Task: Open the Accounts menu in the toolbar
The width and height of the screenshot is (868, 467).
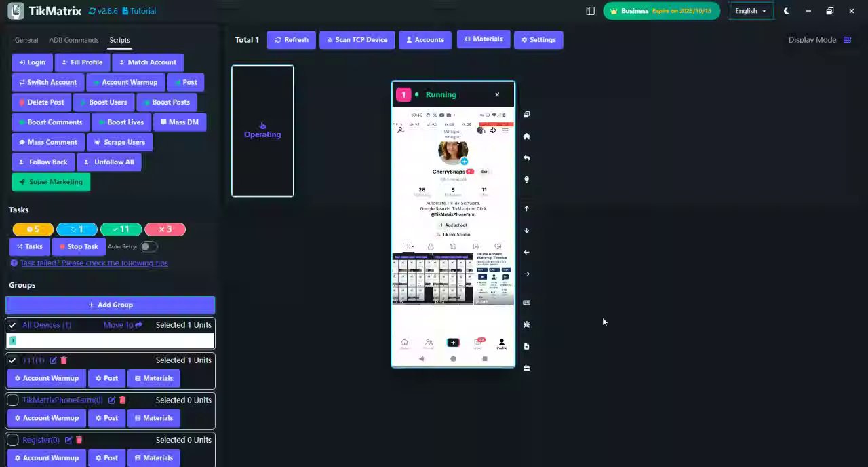Action: pos(425,40)
